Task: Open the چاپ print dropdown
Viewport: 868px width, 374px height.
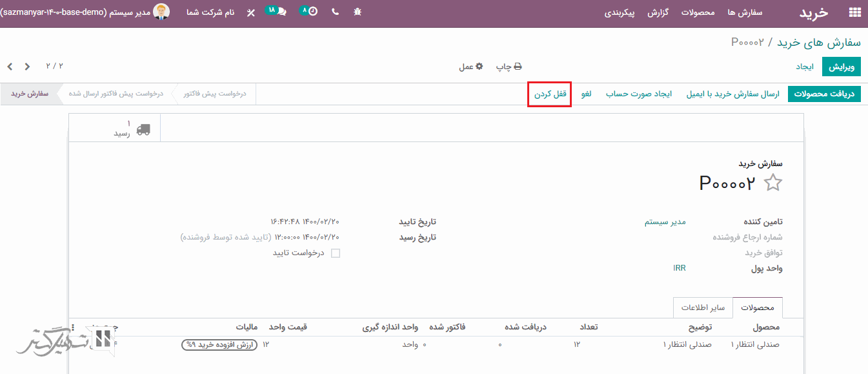Action: (509, 67)
